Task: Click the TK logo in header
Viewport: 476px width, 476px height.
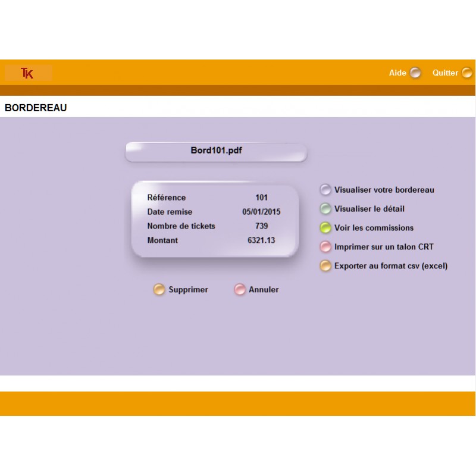Action: [x=28, y=73]
